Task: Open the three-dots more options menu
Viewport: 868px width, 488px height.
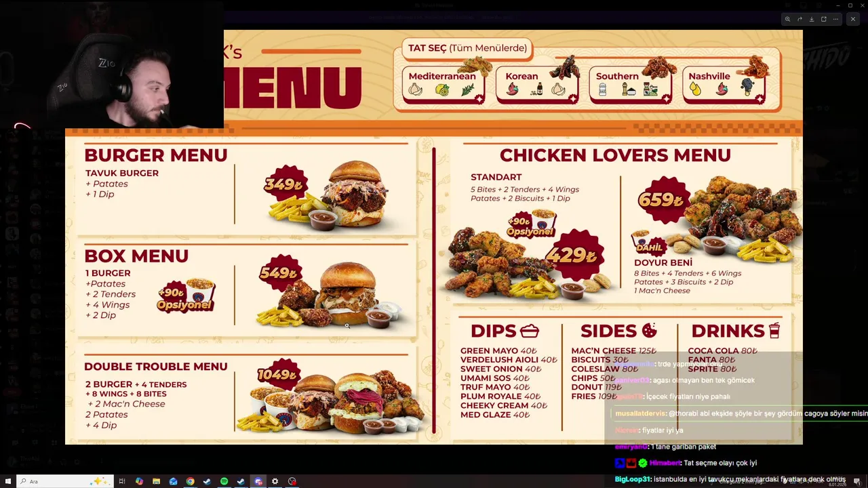Action: [836, 19]
